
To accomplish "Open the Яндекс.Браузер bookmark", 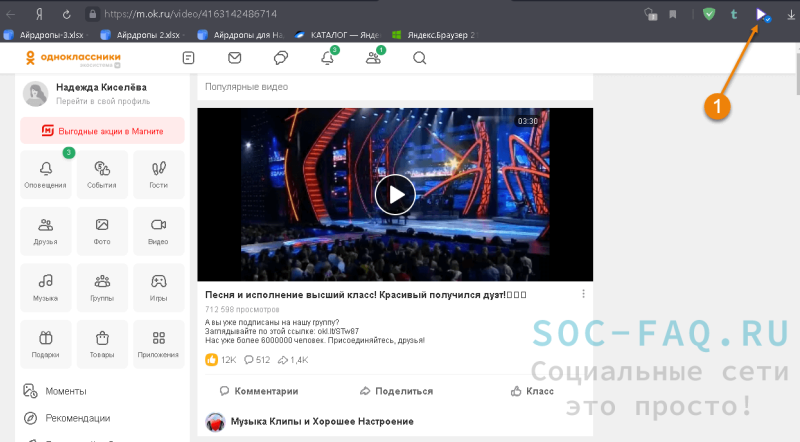I will tap(434, 35).
